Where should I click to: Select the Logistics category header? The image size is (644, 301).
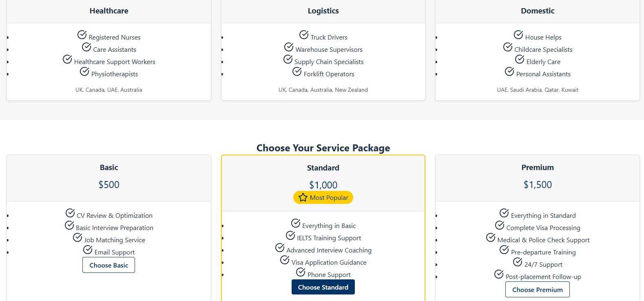tap(323, 11)
